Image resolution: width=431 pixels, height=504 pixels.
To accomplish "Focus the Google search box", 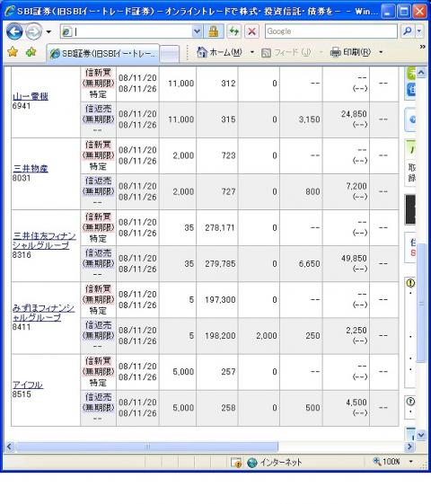I will tap(330, 31).
